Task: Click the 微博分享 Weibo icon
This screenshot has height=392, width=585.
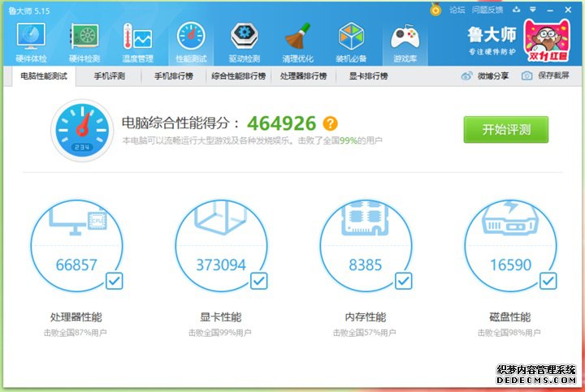Action: [x=466, y=76]
